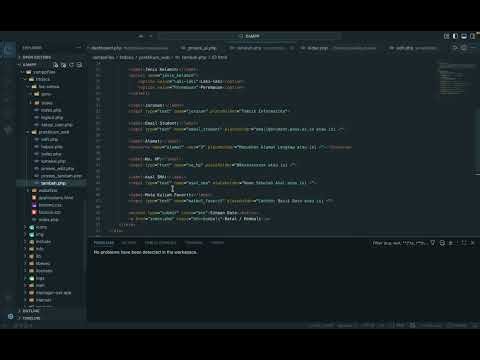Image resolution: width=480 pixels, height=360 pixels.
Task: Refresh the XAMPP explorer tree
Action: click(x=71, y=65)
